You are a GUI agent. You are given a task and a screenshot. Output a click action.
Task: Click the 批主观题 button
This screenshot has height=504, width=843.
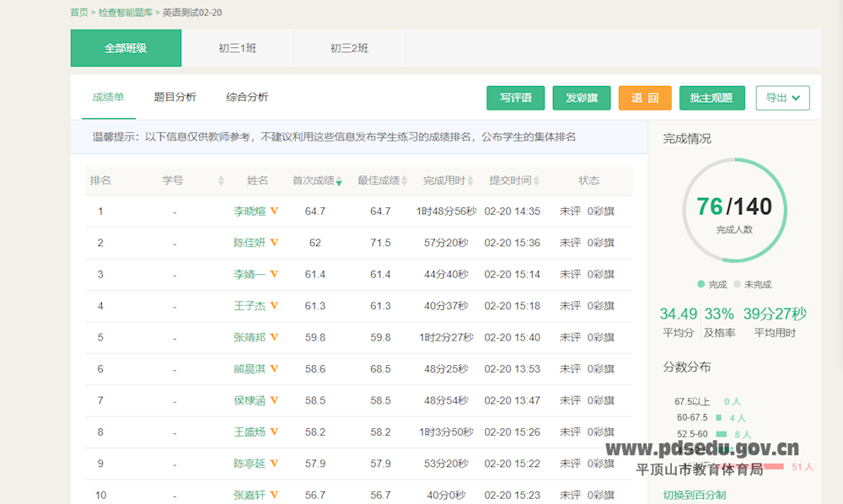711,98
